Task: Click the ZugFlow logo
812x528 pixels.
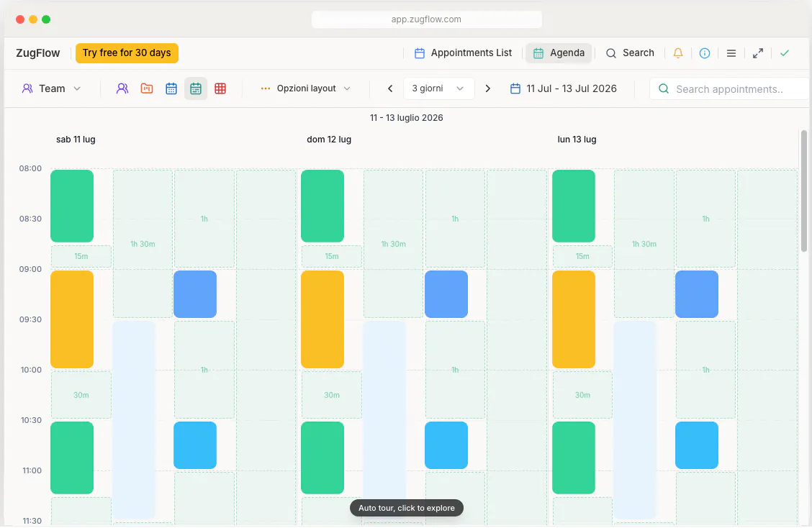Action: [38, 53]
